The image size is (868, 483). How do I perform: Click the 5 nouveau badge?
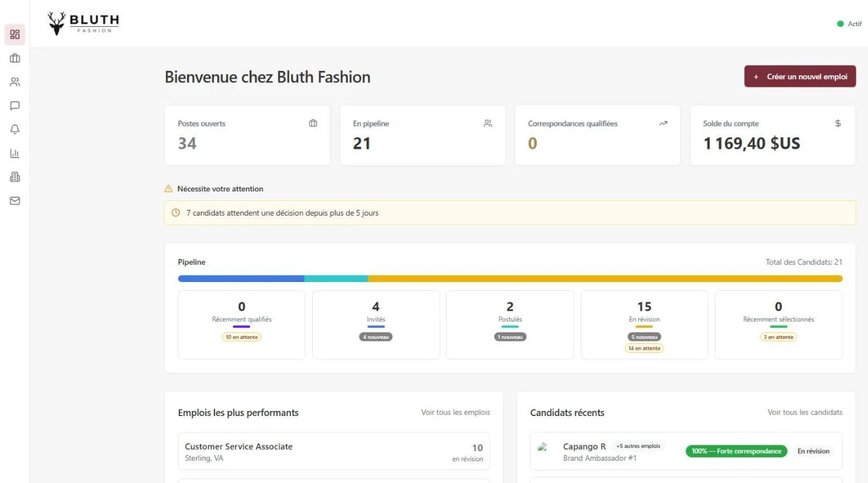coord(645,337)
